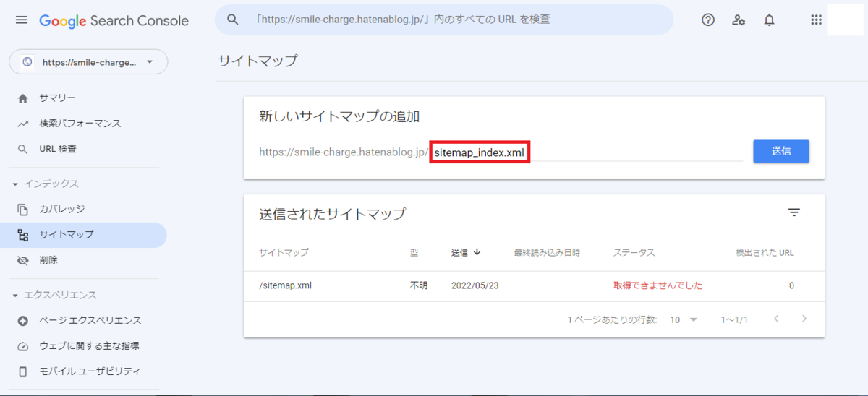Click the sitemap tree icon in sidebar
Image resolution: width=868 pixels, height=396 pixels.
pos(23,235)
